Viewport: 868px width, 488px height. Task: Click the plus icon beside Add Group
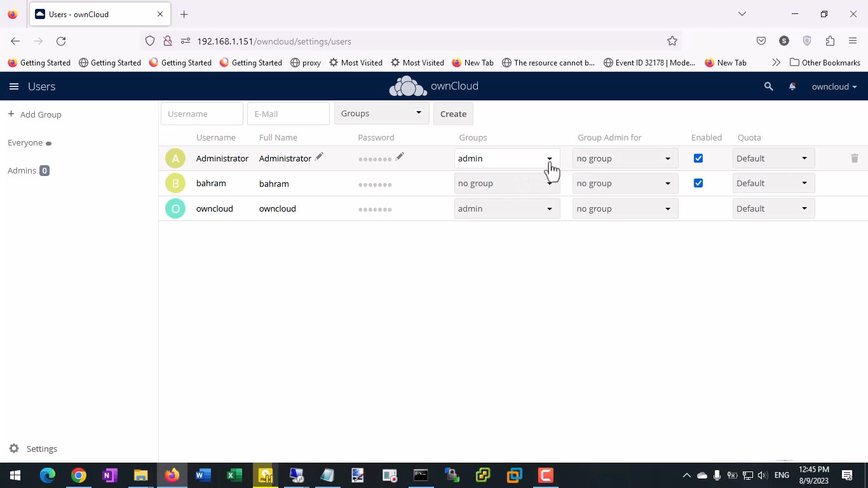click(x=11, y=114)
